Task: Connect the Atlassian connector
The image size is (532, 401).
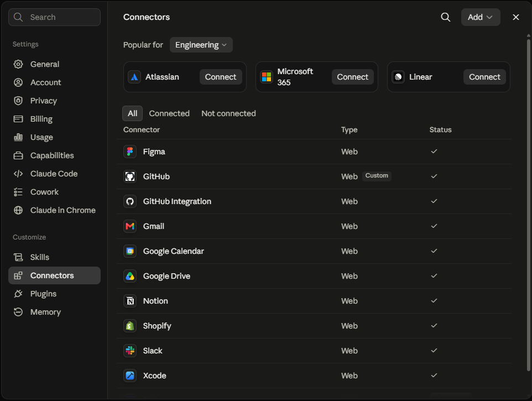Action: pyautogui.click(x=221, y=77)
